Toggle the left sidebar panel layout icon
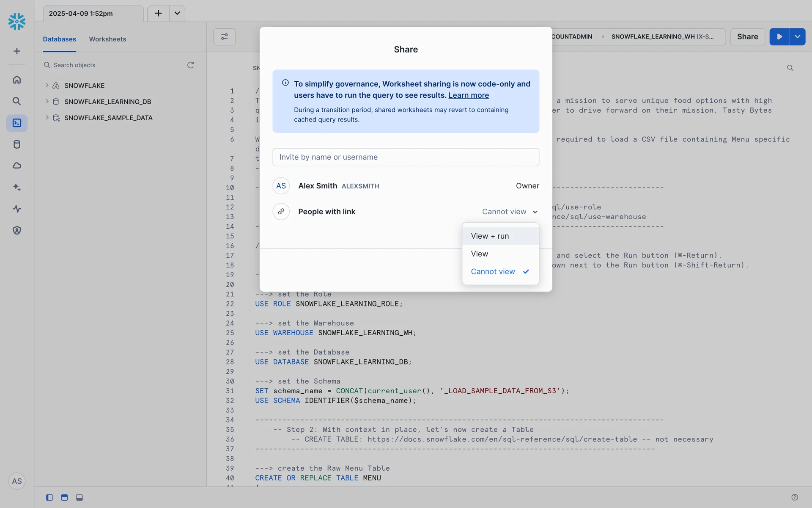 (49, 497)
